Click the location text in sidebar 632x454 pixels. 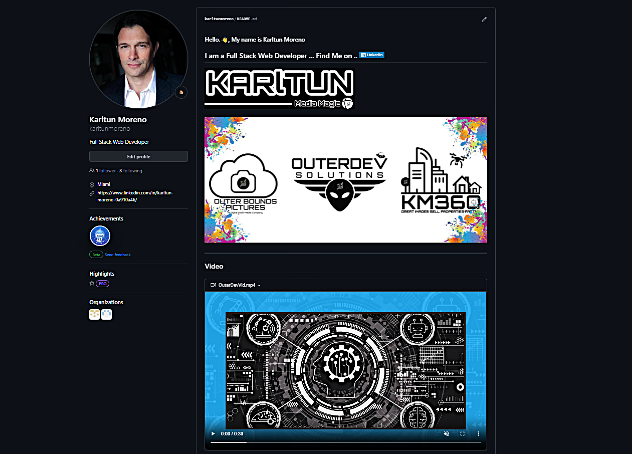point(104,184)
